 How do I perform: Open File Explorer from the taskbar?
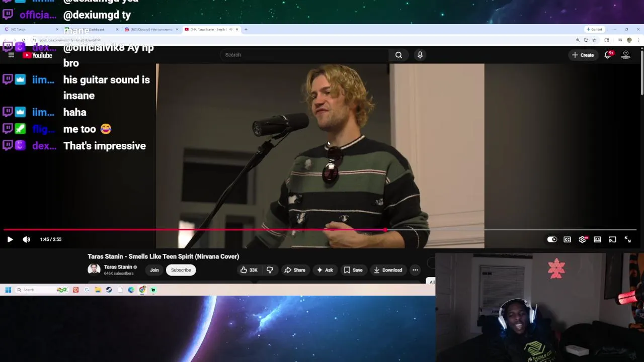pos(98,290)
